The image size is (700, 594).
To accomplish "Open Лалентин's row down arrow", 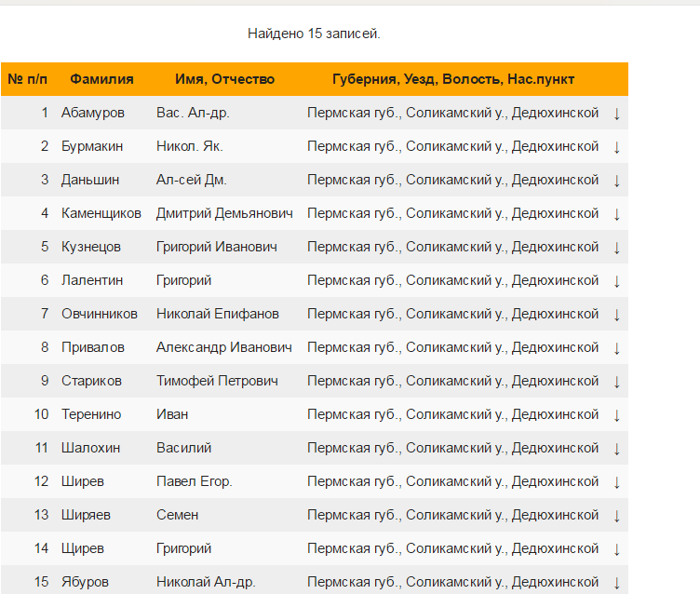I will coord(616,281).
